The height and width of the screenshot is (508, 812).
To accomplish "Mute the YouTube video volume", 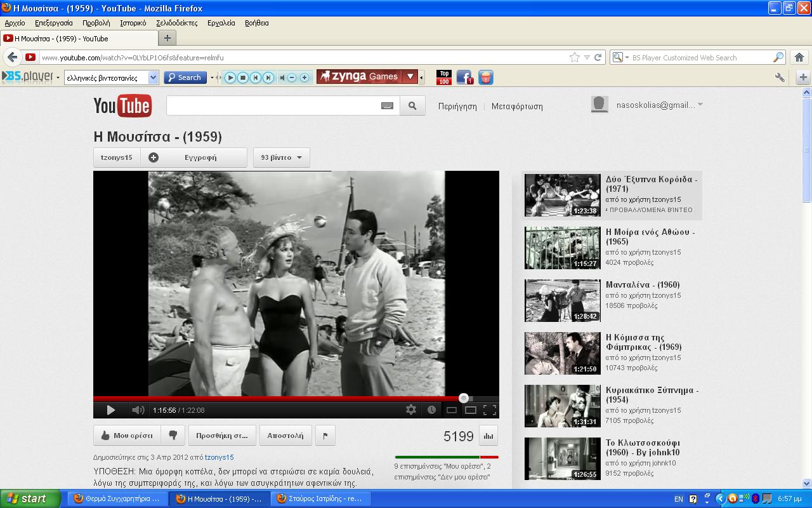I will coord(138,410).
